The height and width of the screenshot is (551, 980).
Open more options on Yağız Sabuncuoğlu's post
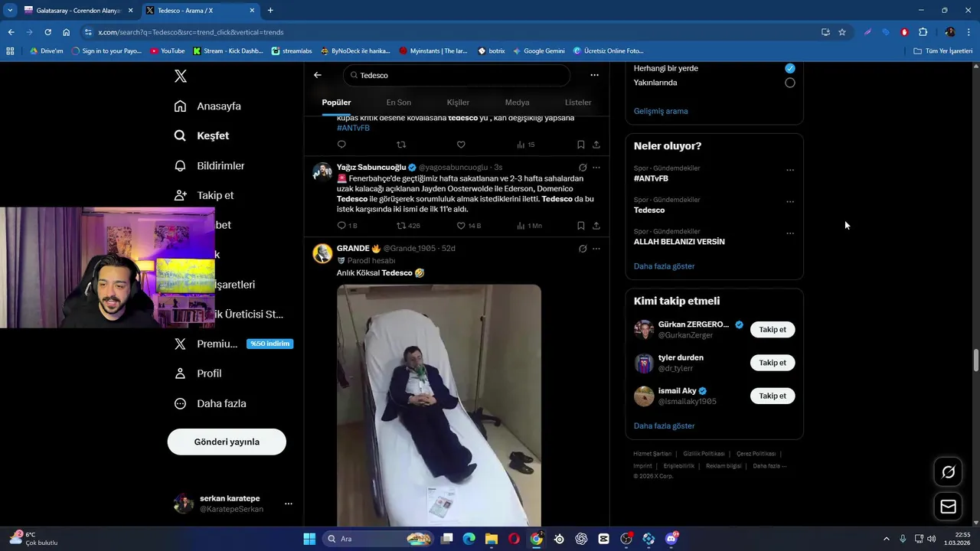[596, 168]
